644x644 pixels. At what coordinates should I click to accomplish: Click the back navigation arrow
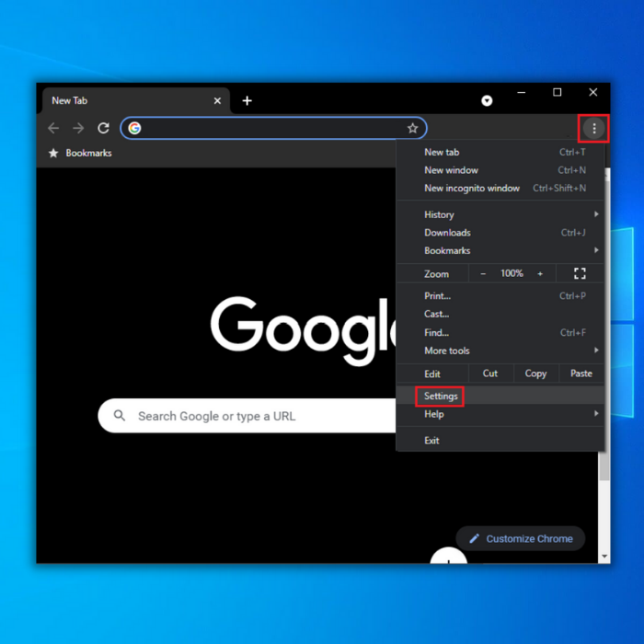pos(53,128)
